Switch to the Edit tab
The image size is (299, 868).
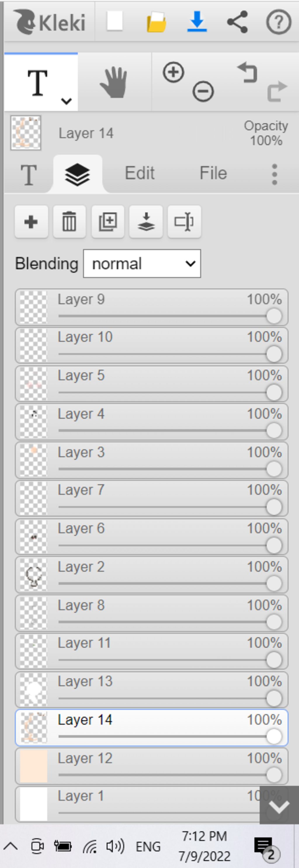[x=140, y=173]
